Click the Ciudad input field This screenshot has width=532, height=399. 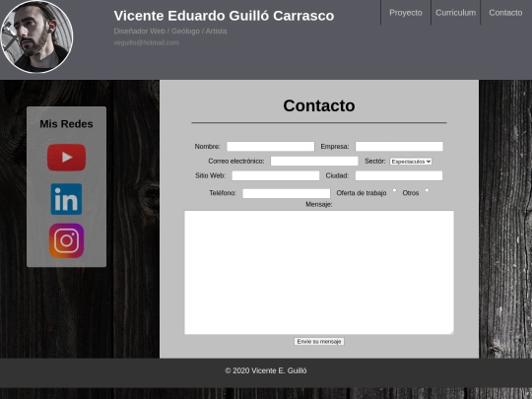(x=399, y=175)
